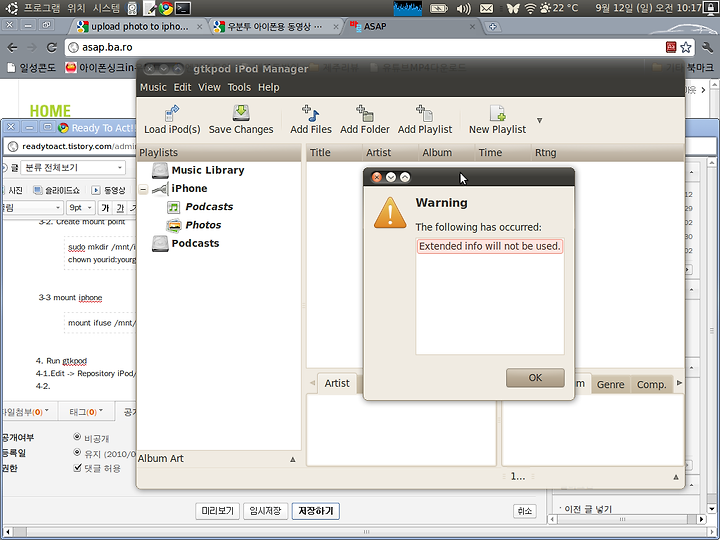This screenshot has width=720, height=540.
Task: Click the mail envelope indicator
Action: coord(486,8)
